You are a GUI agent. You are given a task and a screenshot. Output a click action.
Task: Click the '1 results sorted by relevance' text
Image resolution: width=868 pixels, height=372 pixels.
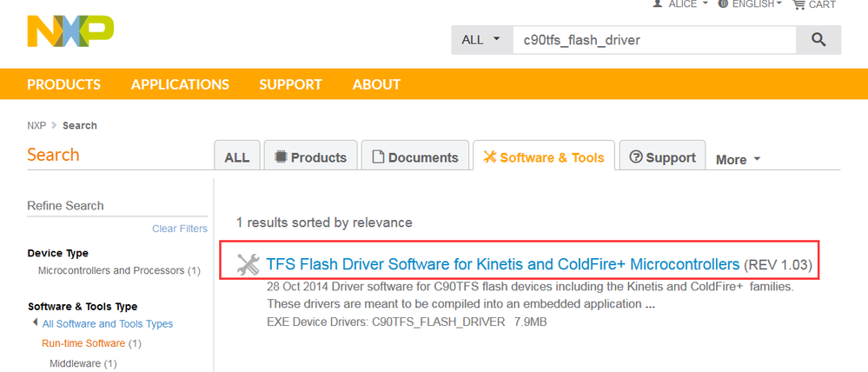point(324,223)
